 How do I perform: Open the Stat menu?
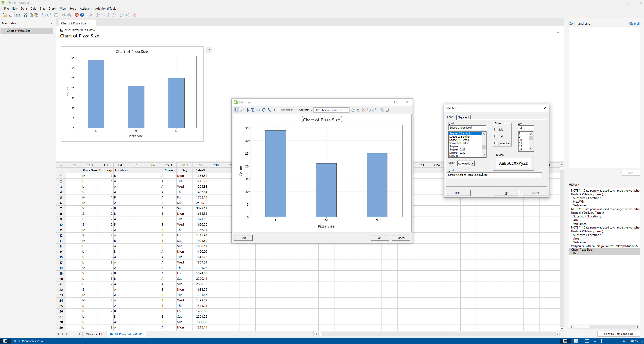[42, 8]
